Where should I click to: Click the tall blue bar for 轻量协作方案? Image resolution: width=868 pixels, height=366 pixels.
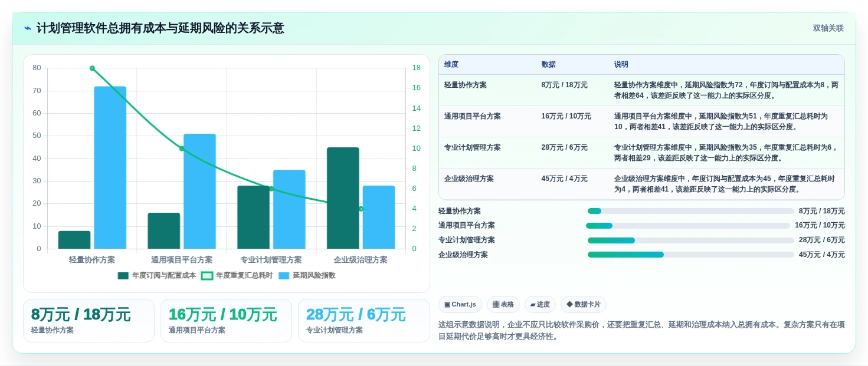tap(110, 167)
